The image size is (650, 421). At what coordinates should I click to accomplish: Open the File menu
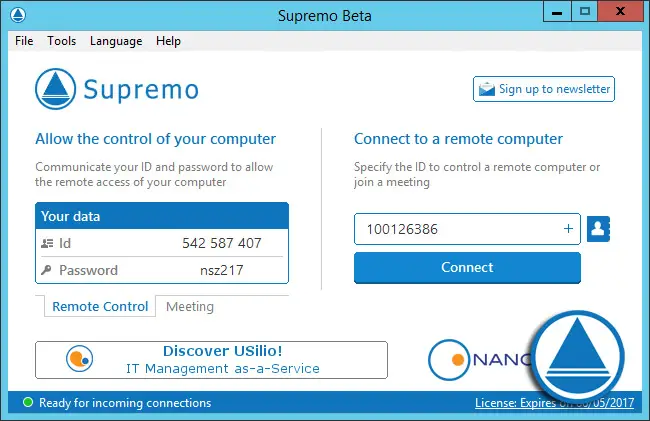[24, 41]
